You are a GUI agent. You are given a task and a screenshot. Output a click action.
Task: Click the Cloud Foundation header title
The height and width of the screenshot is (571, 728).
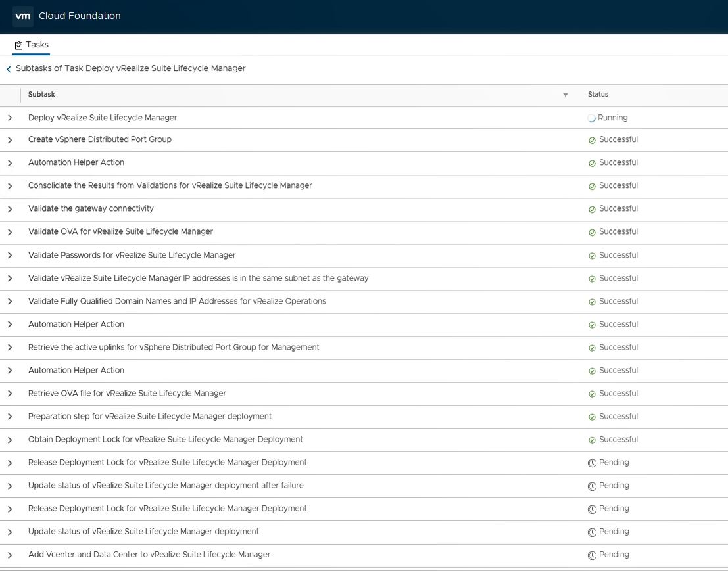pyautogui.click(x=80, y=16)
